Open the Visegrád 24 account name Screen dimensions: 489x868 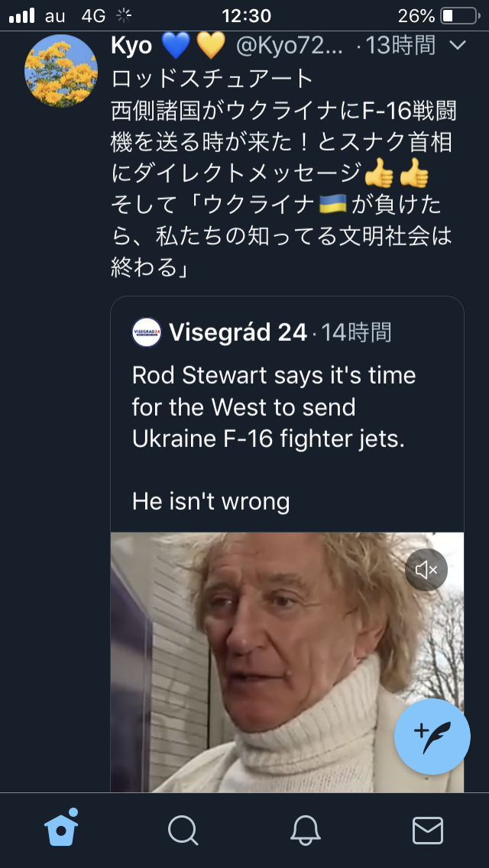pyautogui.click(x=238, y=332)
